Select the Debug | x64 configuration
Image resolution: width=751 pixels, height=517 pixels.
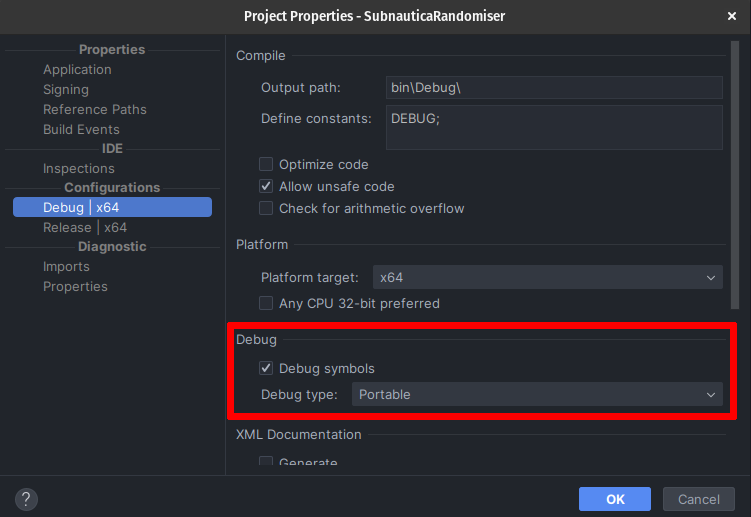[113, 207]
